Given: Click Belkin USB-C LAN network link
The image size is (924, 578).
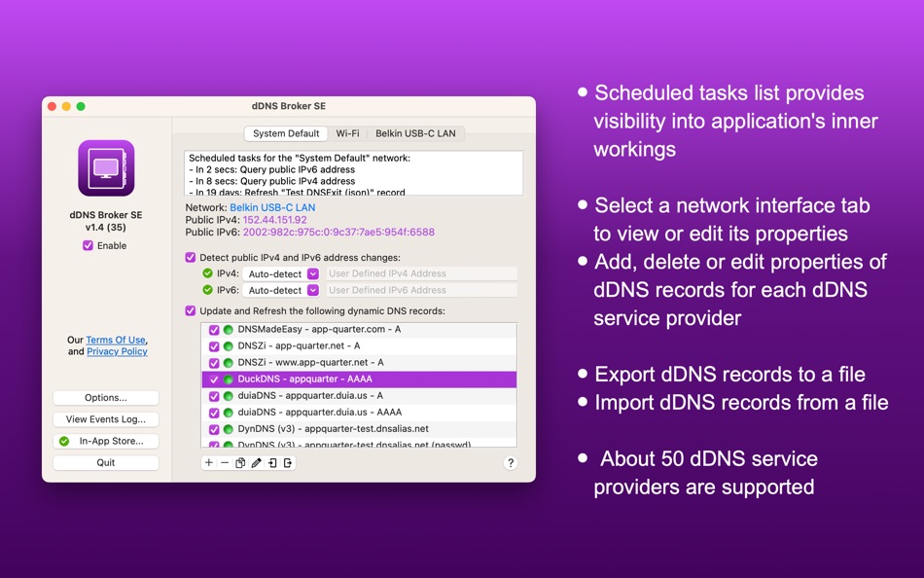Looking at the screenshot, I should tap(272, 207).
